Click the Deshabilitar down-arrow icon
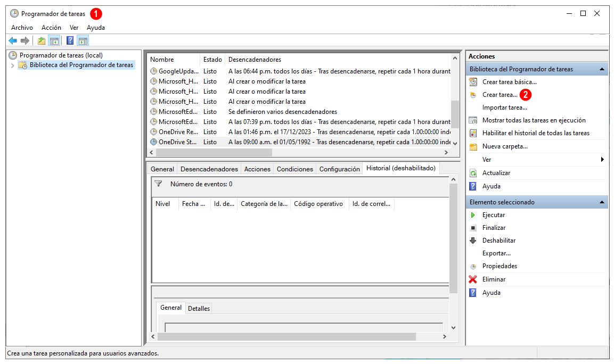This screenshot has width=614, height=364. 473,241
